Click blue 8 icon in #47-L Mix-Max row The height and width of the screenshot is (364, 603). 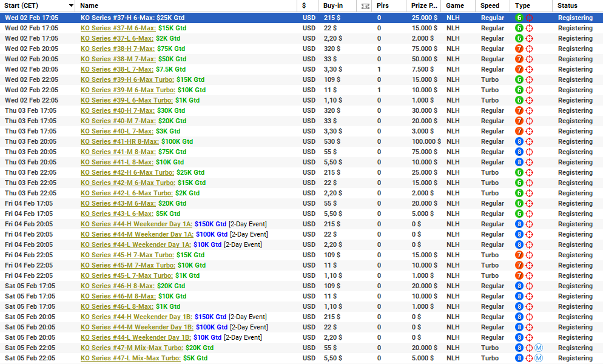point(519,358)
